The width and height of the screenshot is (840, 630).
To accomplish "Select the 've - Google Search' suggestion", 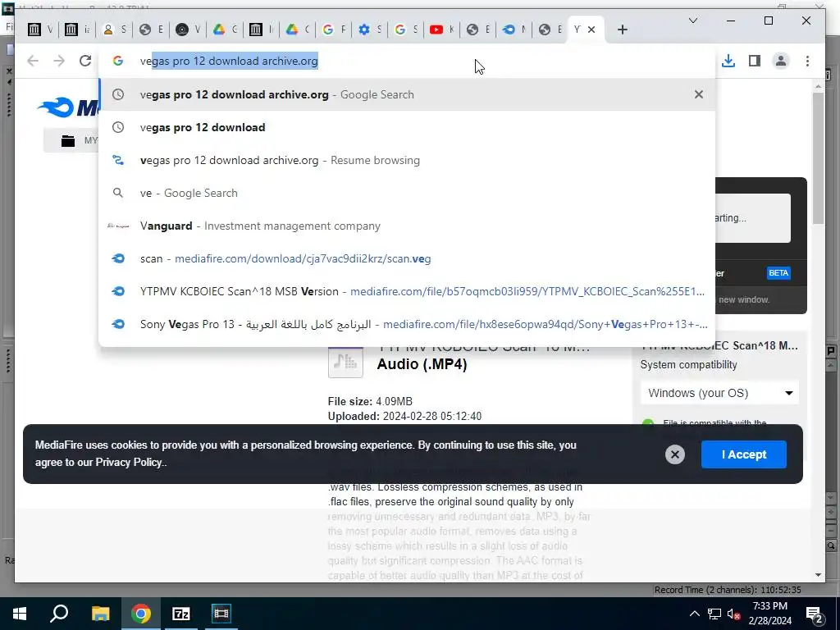I will [407, 193].
